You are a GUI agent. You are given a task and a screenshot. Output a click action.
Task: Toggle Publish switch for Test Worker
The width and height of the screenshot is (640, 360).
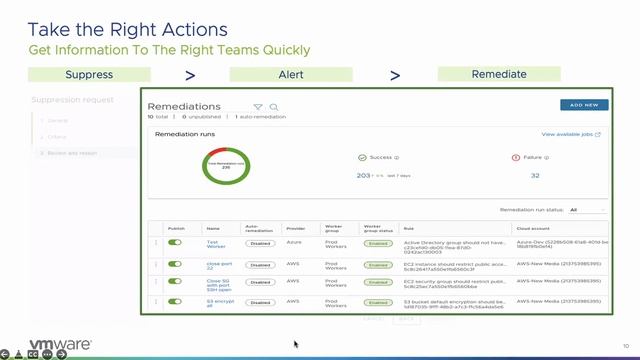(175, 242)
